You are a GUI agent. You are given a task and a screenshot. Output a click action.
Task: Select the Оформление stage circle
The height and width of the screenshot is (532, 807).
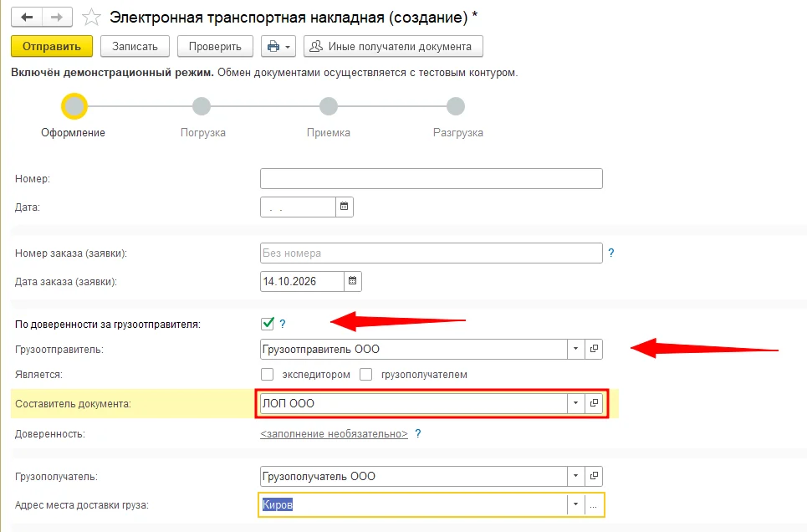[74, 106]
